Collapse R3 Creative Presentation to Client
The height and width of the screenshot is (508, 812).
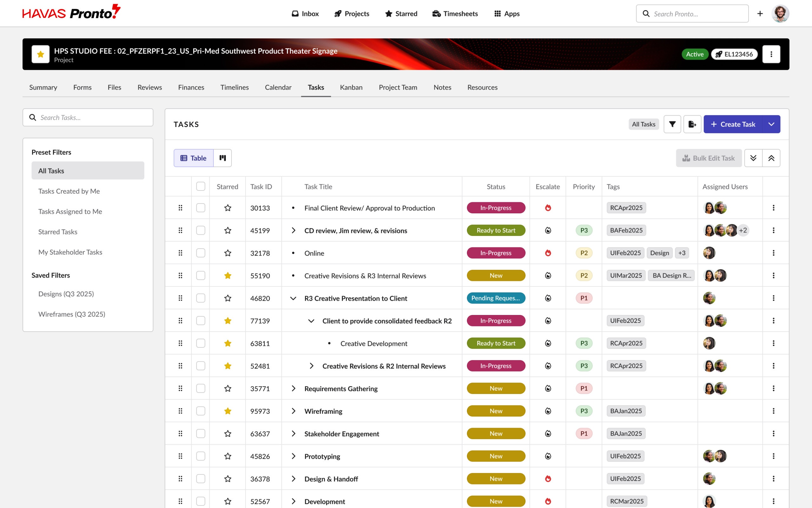(293, 298)
